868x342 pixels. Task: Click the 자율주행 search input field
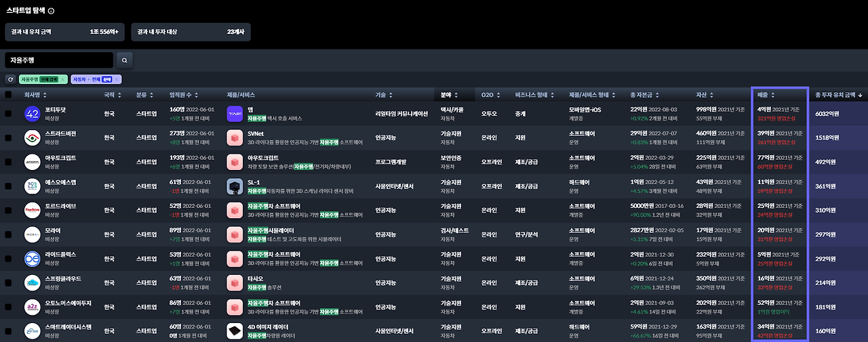[x=59, y=60]
